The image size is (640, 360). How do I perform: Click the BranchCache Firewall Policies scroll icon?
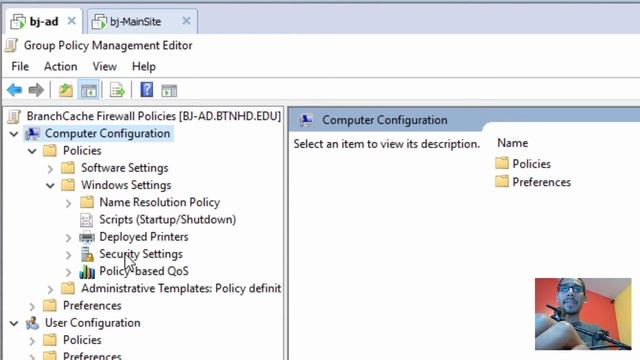[x=14, y=116]
